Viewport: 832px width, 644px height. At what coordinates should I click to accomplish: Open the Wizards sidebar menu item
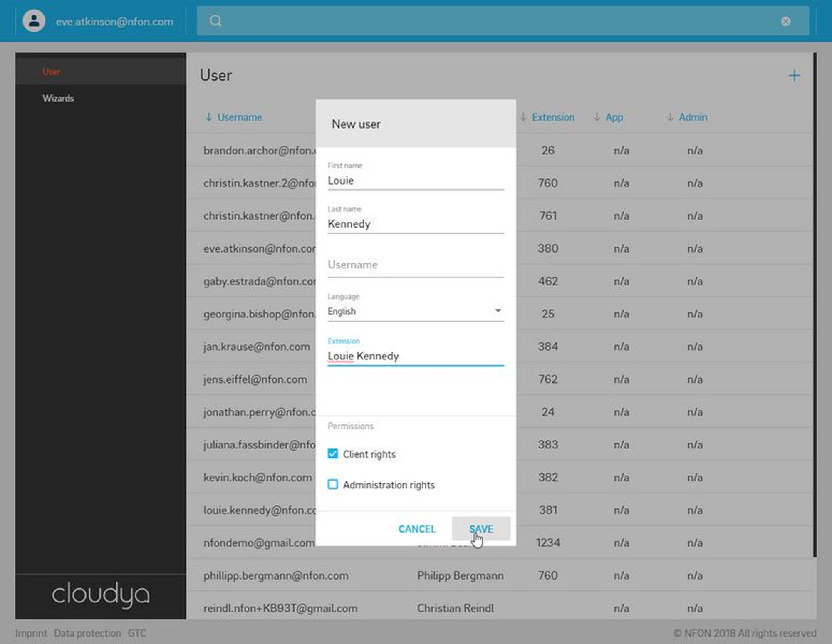point(58,99)
